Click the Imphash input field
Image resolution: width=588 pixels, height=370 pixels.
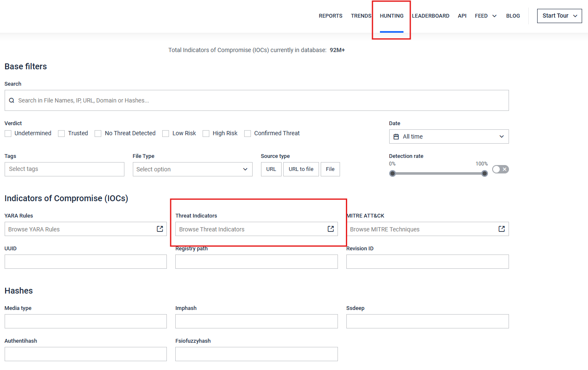(x=256, y=321)
